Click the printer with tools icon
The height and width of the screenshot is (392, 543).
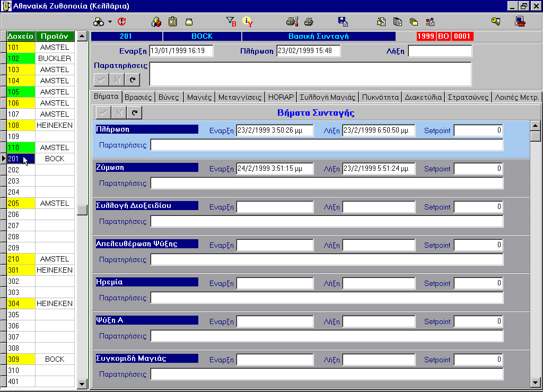coord(292,22)
